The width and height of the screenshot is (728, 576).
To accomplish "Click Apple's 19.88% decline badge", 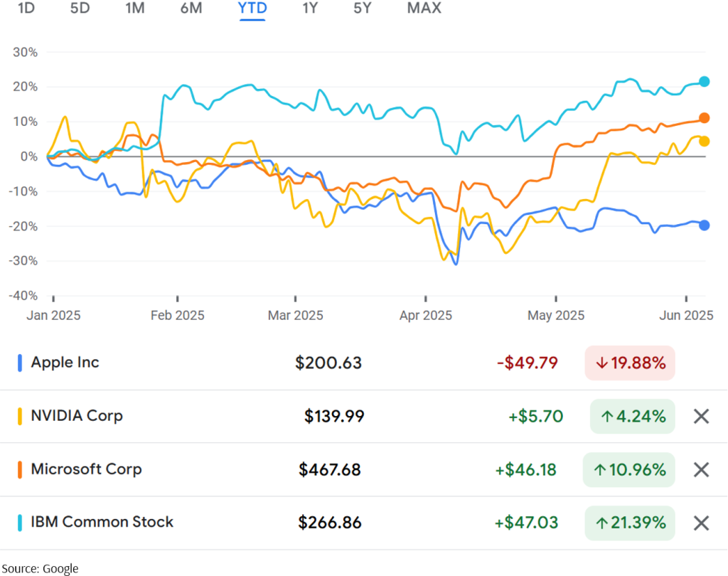I will point(629,363).
